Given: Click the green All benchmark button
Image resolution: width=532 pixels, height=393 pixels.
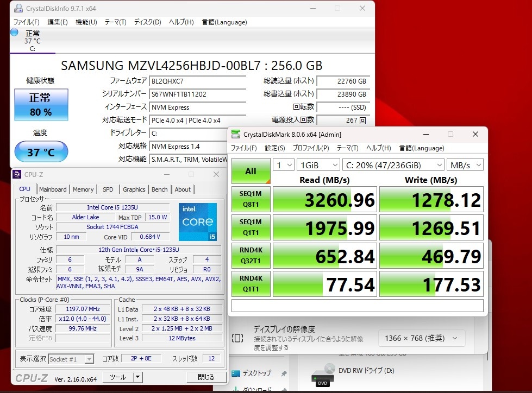Looking at the screenshot, I should pyautogui.click(x=251, y=171).
